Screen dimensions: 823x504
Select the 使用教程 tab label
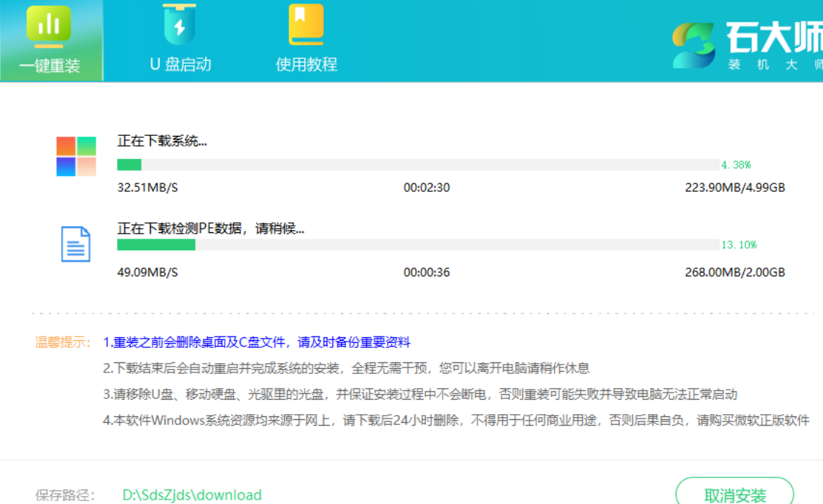tap(306, 64)
